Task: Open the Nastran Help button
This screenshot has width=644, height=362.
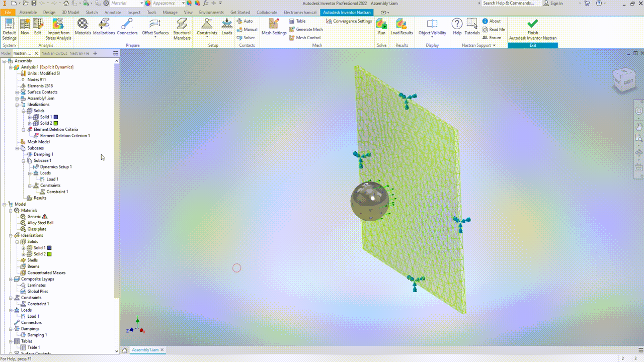Action: point(457,27)
